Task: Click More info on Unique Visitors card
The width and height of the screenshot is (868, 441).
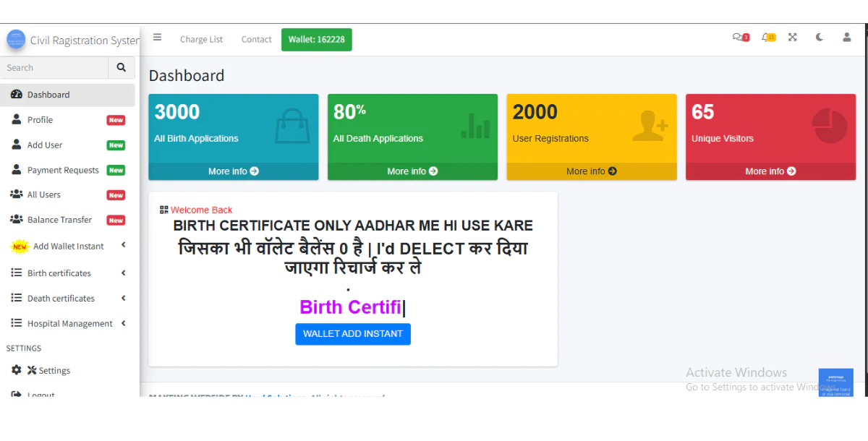Action: [770, 171]
